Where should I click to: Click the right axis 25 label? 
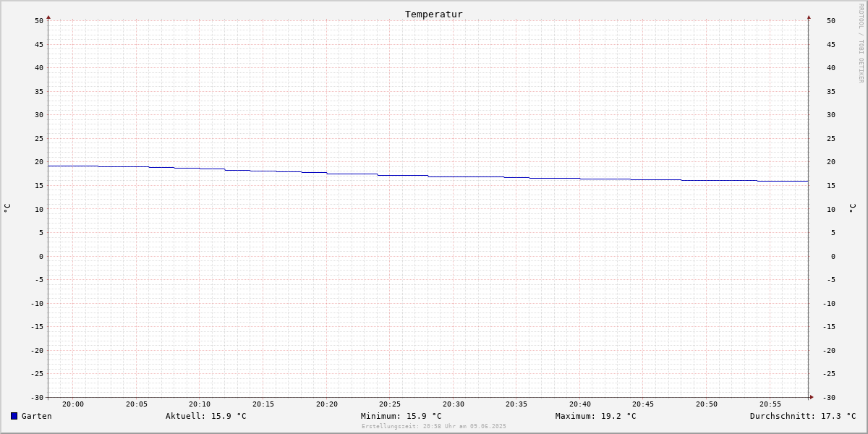(831, 139)
